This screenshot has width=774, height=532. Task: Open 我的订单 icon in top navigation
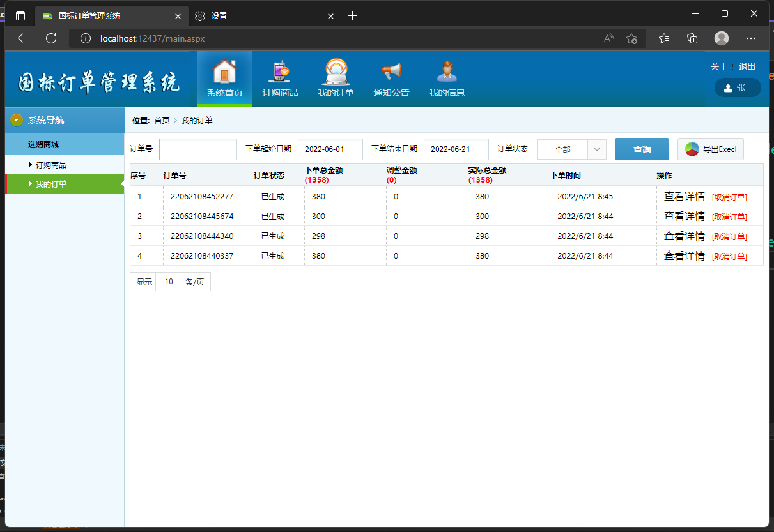pos(336,72)
